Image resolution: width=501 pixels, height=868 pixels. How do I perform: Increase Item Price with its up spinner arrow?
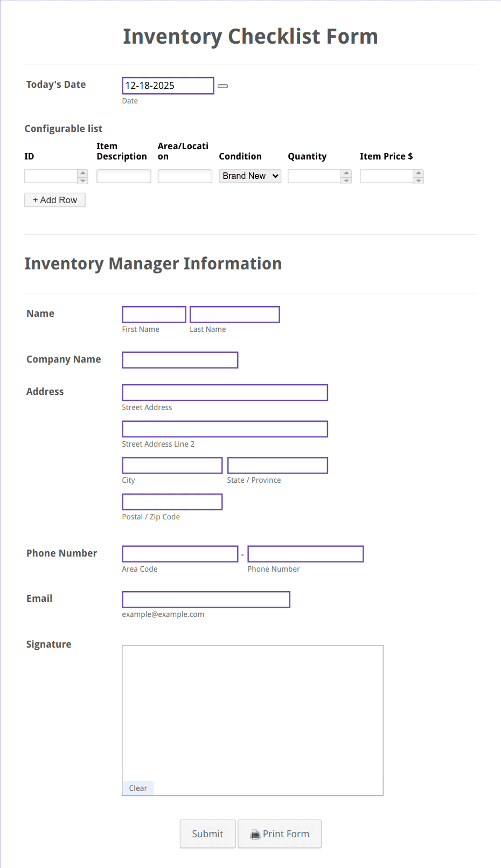[418, 173]
